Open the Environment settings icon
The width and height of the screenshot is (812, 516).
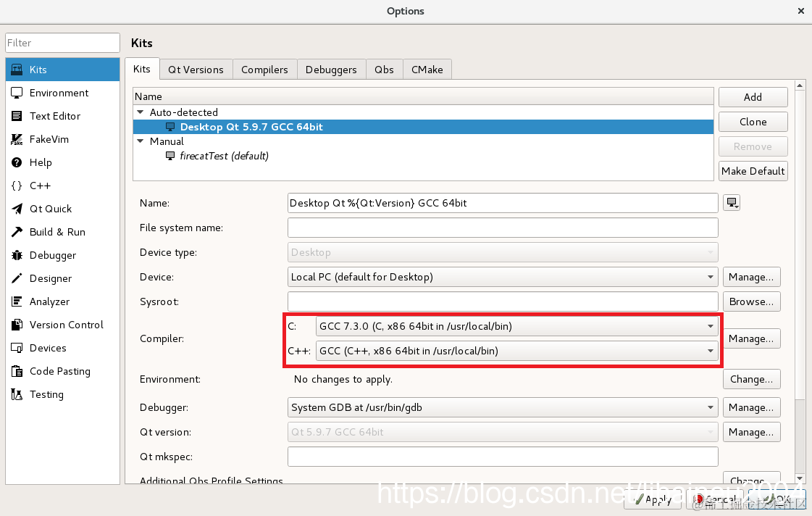coord(17,93)
